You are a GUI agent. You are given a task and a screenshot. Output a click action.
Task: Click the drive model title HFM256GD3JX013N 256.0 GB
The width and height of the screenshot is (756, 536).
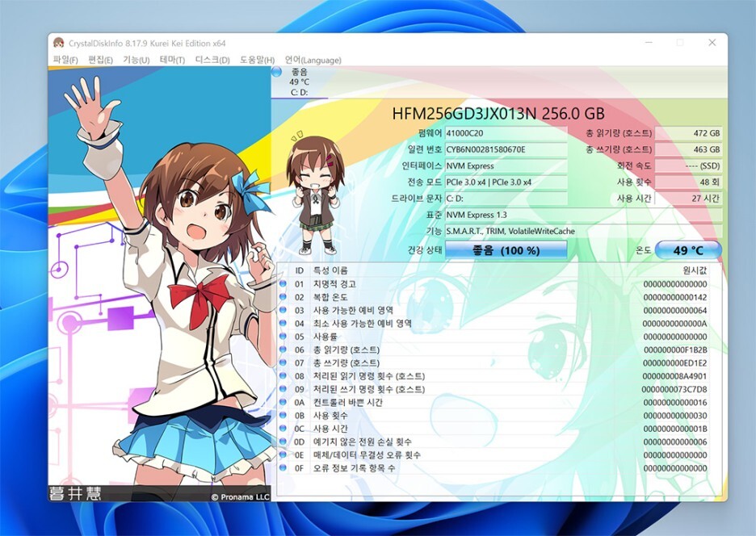tap(498, 114)
